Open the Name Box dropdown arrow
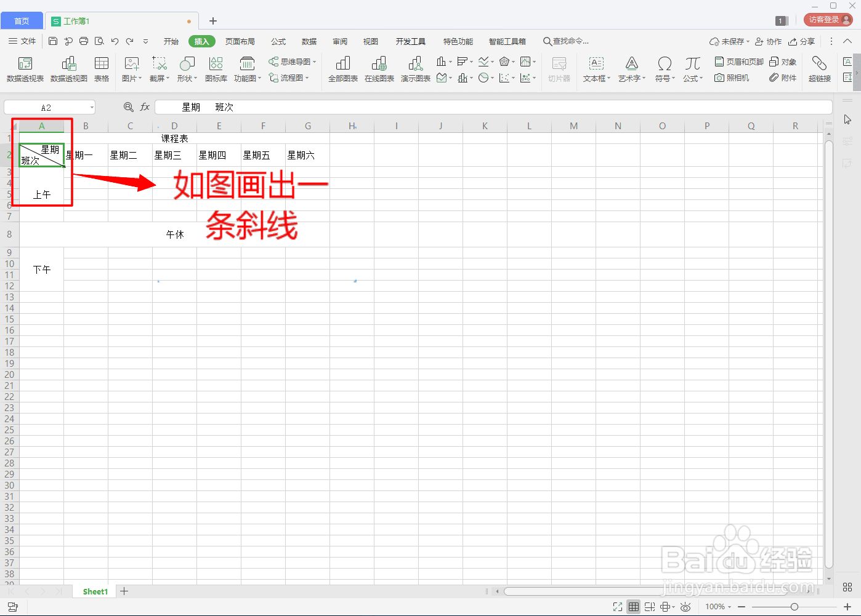The image size is (861, 616). pos(92,108)
